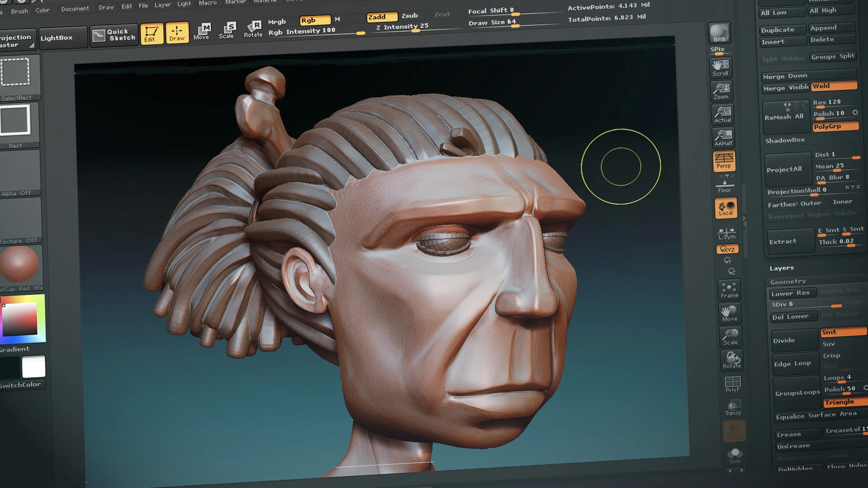Screen dimensions: 868x488
Task: Activate the Scroll canvas icon
Action: point(720,67)
